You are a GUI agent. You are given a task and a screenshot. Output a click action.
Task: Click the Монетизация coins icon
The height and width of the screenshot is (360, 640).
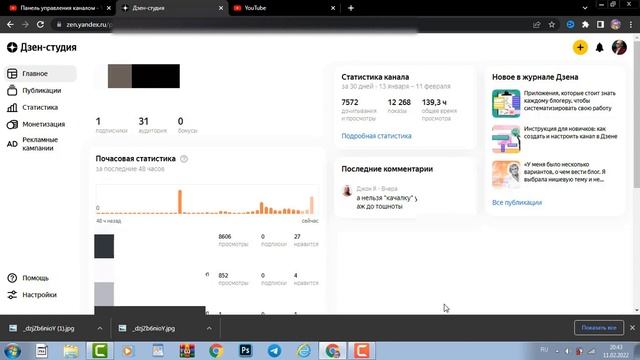click(x=12, y=124)
